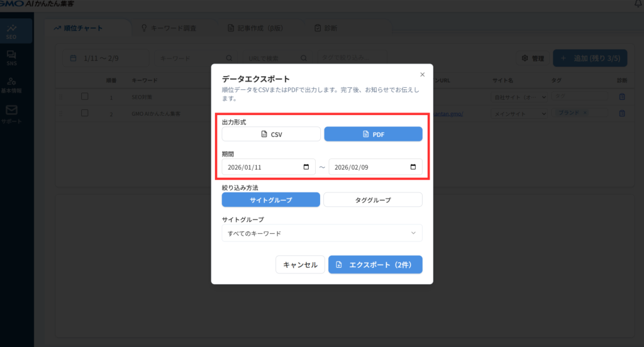Switch to the キーワード調査 tab

tap(170, 28)
